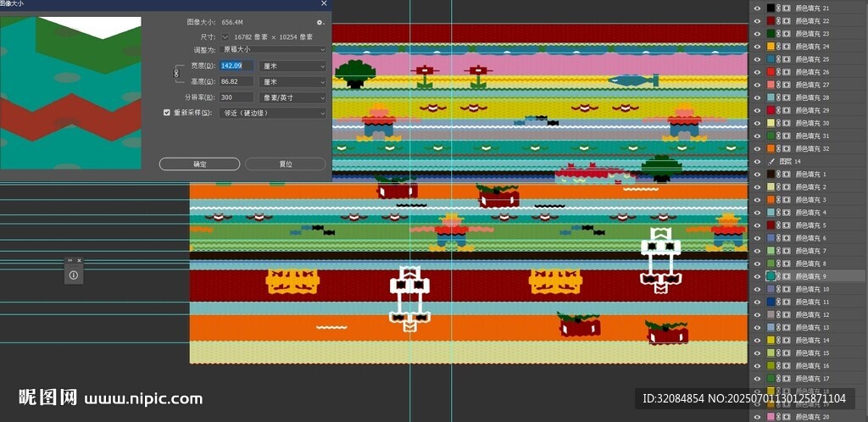Hide the 颜色填充 6 layer
Image resolution: width=868 pixels, height=422 pixels.
(757, 238)
